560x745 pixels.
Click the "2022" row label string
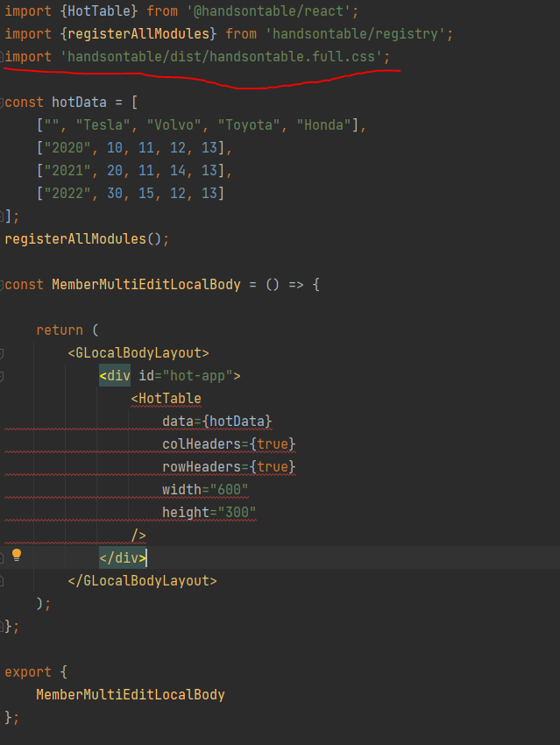pyautogui.click(x=67, y=194)
